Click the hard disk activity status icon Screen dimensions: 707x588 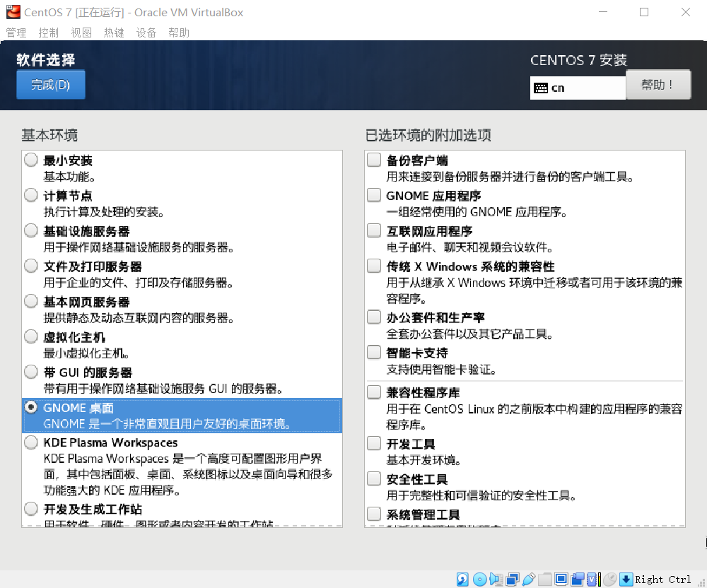[x=462, y=579]
